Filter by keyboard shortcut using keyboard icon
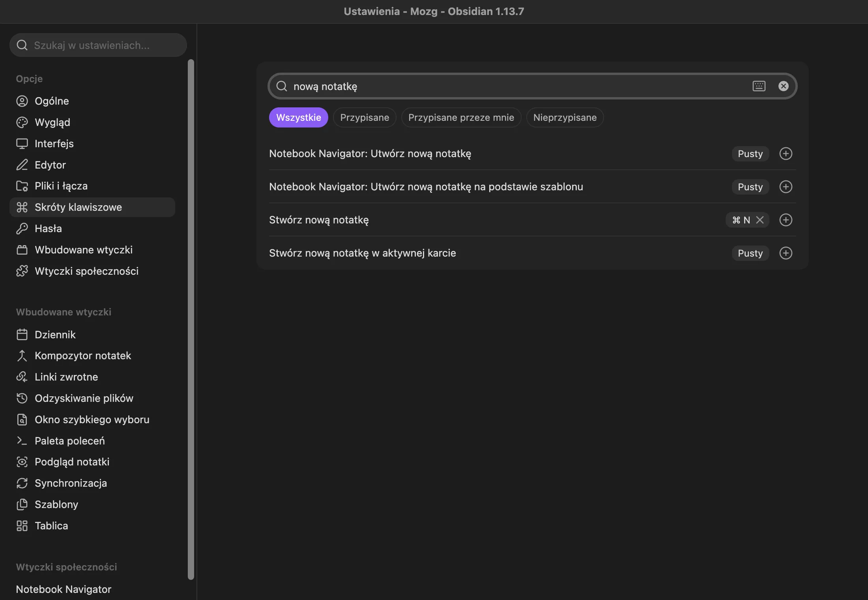The height and width of the screenshot is (600, 868). pyautogui.click(x=759, y=86)
